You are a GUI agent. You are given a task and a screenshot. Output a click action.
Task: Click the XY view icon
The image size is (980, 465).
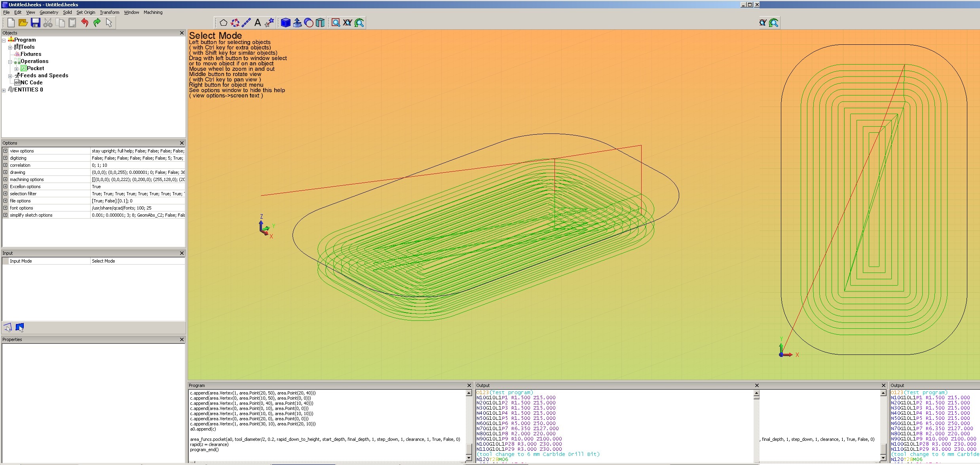[x=348, y=23]
